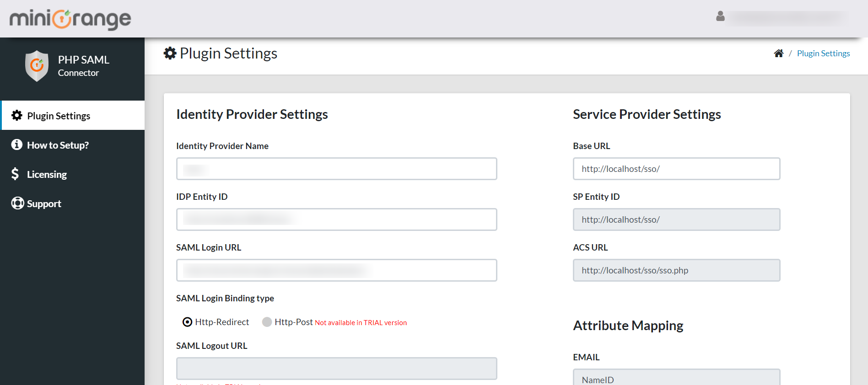Click the EMAIL NameID field
Image resolution: width=868 pixels, height=385 pixels.
click(x=676, y=377)
